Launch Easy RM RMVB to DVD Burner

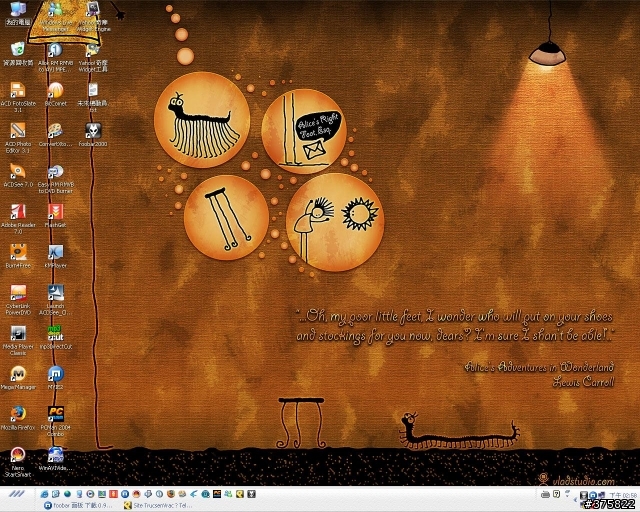tap(56, 178)
